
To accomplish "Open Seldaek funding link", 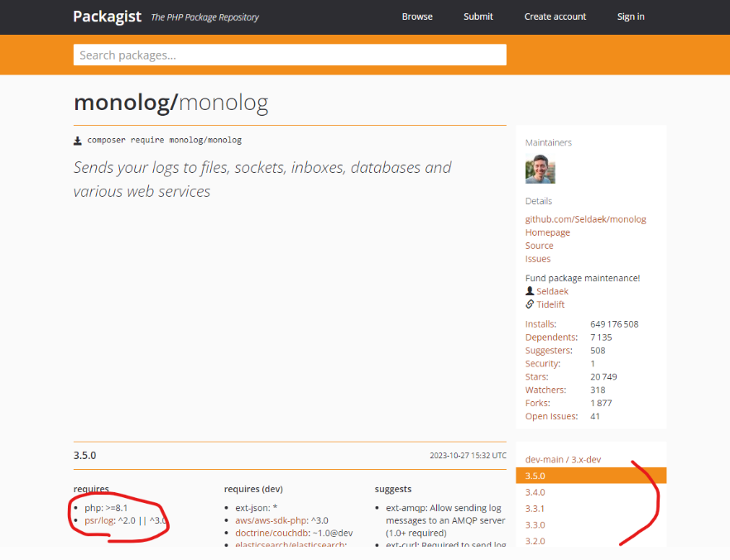I will pyautogui.click(x=552, y=291).
